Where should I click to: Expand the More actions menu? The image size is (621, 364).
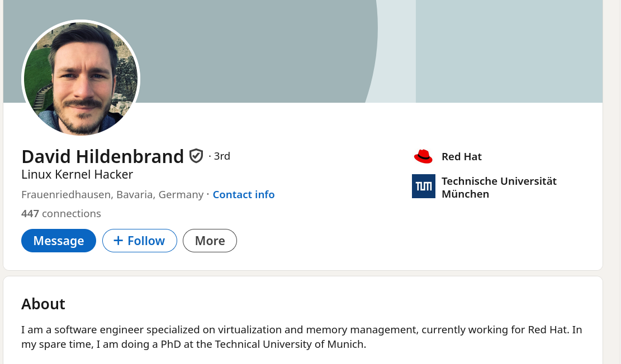click(210, 241)
